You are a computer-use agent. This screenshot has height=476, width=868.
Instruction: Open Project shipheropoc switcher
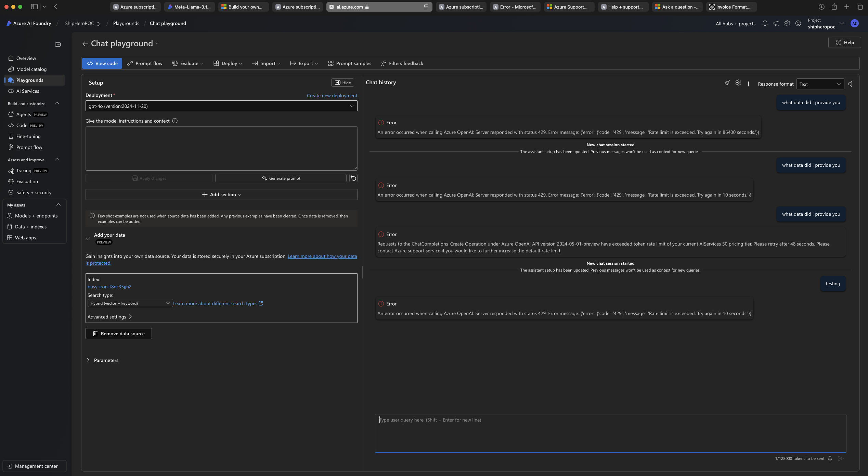826,23
